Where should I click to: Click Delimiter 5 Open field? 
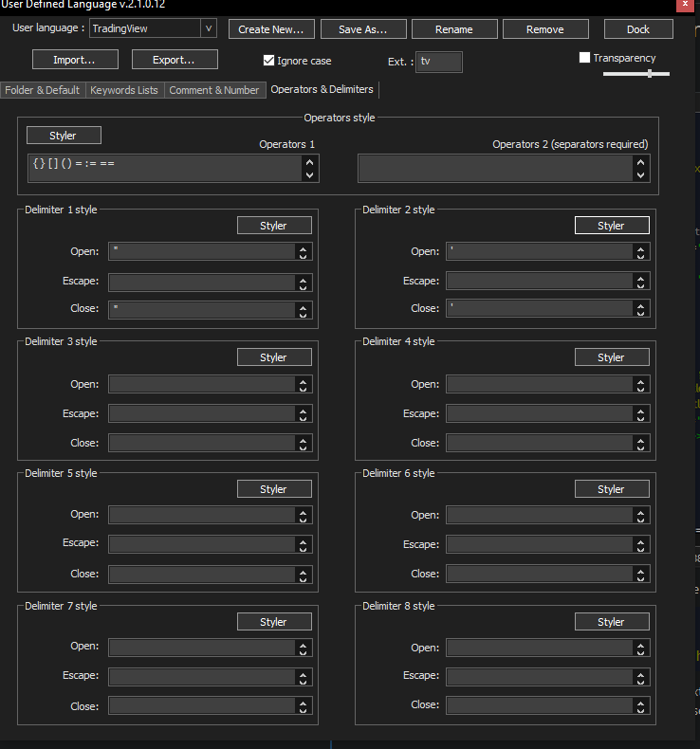point(202,515)
